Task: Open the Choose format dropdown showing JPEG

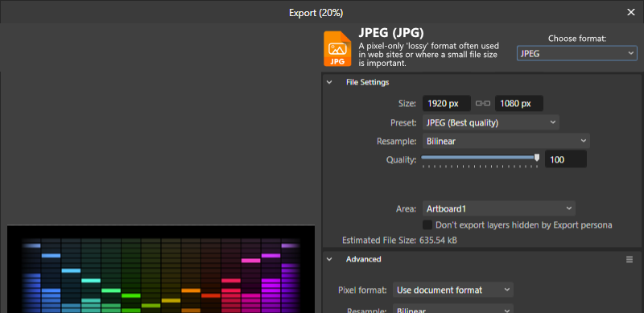Action: [576, 53]
